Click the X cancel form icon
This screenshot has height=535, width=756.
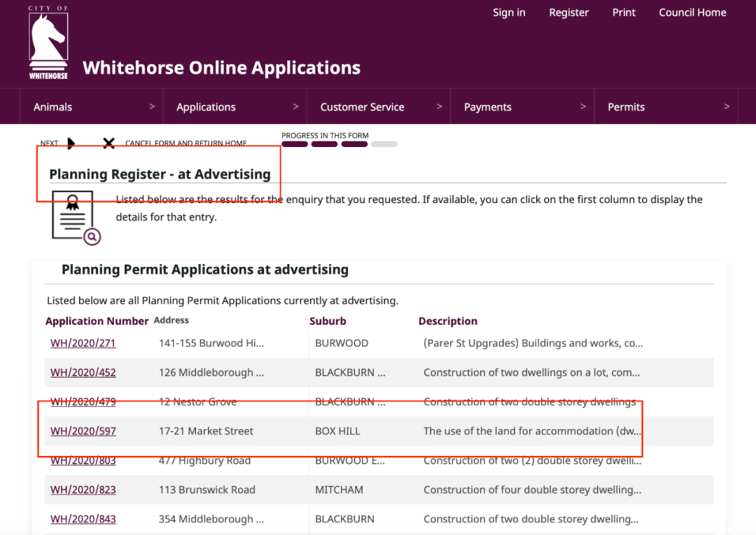pyautogui.click(x=109, y=144)
